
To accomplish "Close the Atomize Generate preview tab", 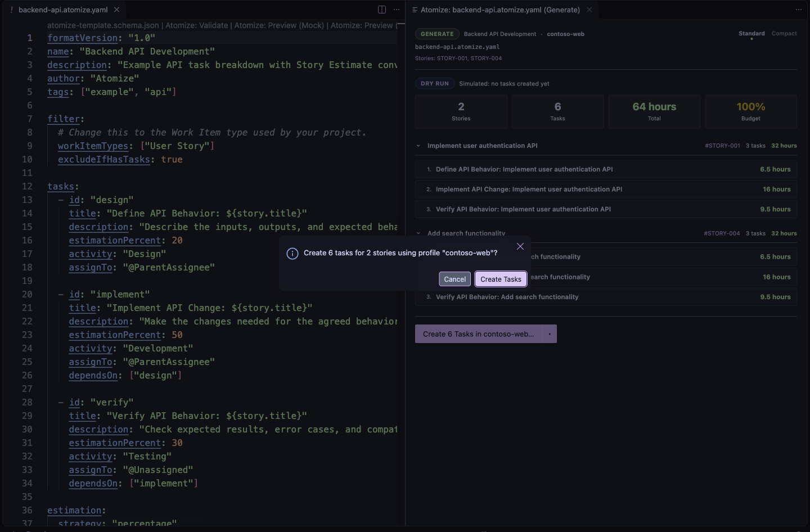I will tap(589, 10).
